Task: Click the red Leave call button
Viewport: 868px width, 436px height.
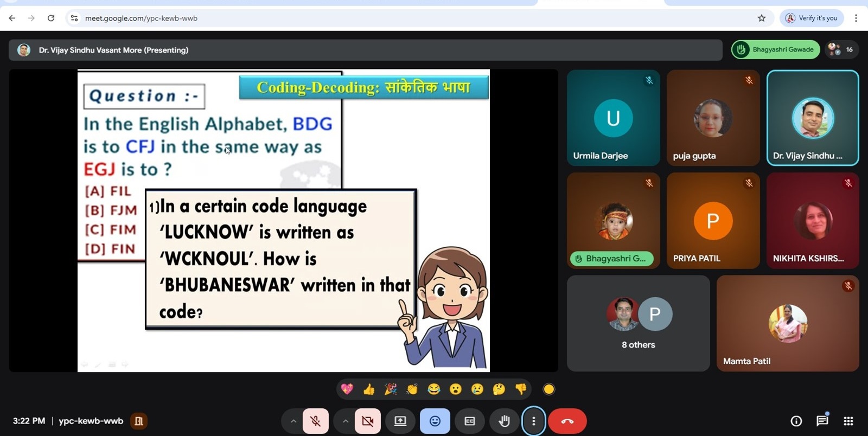Action: 567,421
